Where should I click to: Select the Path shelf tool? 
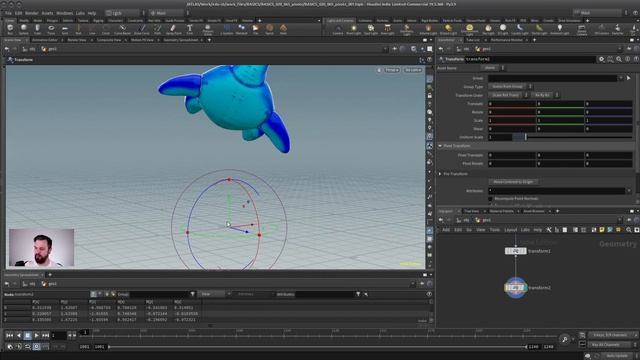[x=158, y=29]
